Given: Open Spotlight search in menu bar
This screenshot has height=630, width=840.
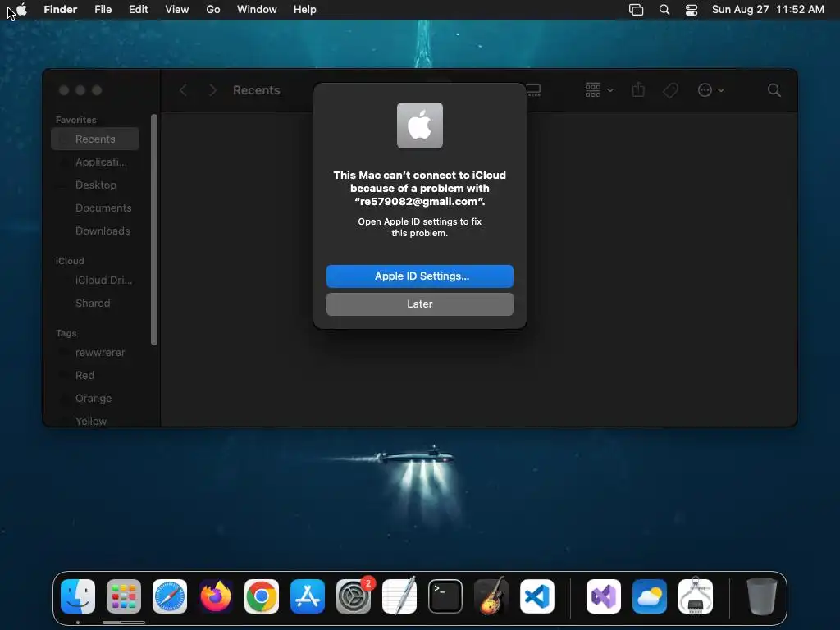Looking at the screenshot, I should (x=664, y=10).
